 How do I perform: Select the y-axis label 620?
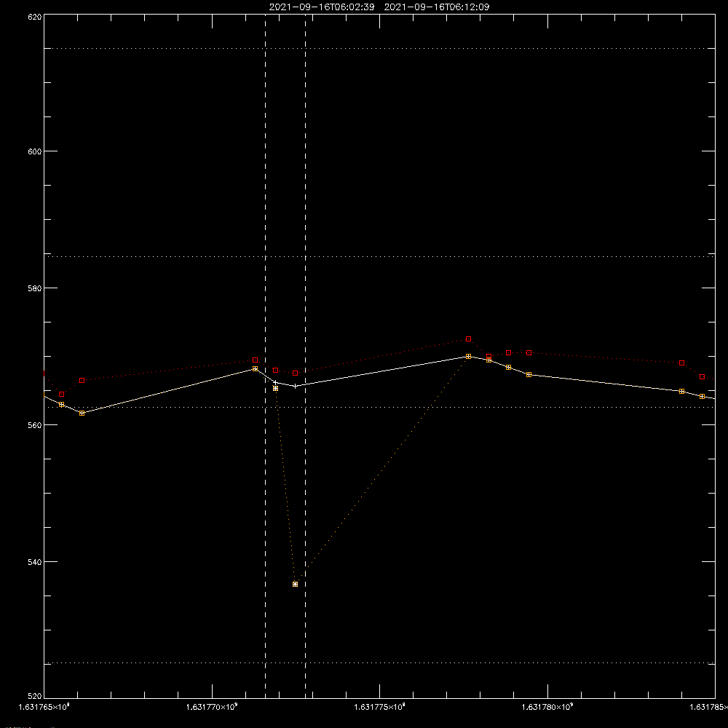coord(35,17)
